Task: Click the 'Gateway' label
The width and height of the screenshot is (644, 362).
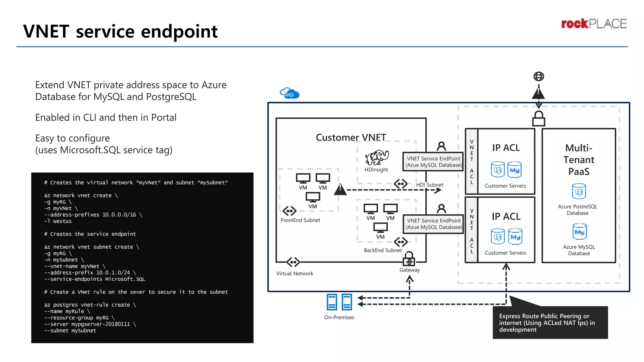Action: (x=409, y=270)
